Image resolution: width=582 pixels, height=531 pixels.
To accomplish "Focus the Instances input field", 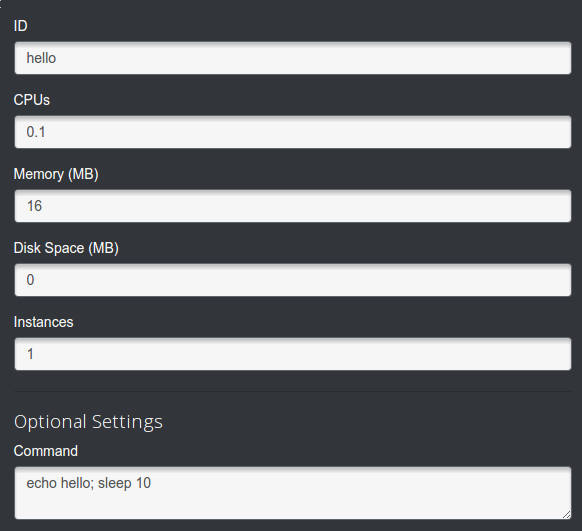I will coord(293,354).
